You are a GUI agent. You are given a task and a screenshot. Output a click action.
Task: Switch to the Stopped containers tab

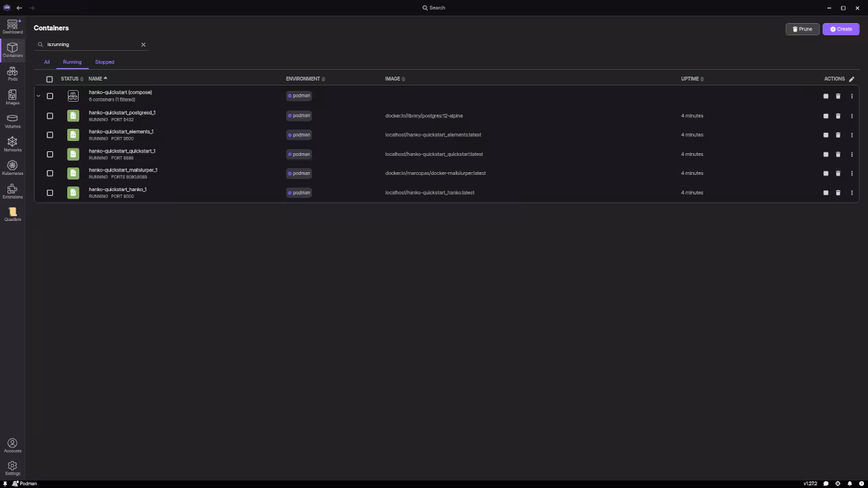pyautogui.click(x=104, y=62)
